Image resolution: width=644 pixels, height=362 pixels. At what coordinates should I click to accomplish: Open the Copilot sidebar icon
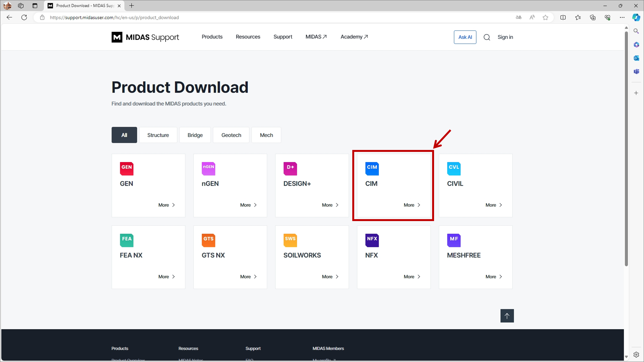[636, 17]
